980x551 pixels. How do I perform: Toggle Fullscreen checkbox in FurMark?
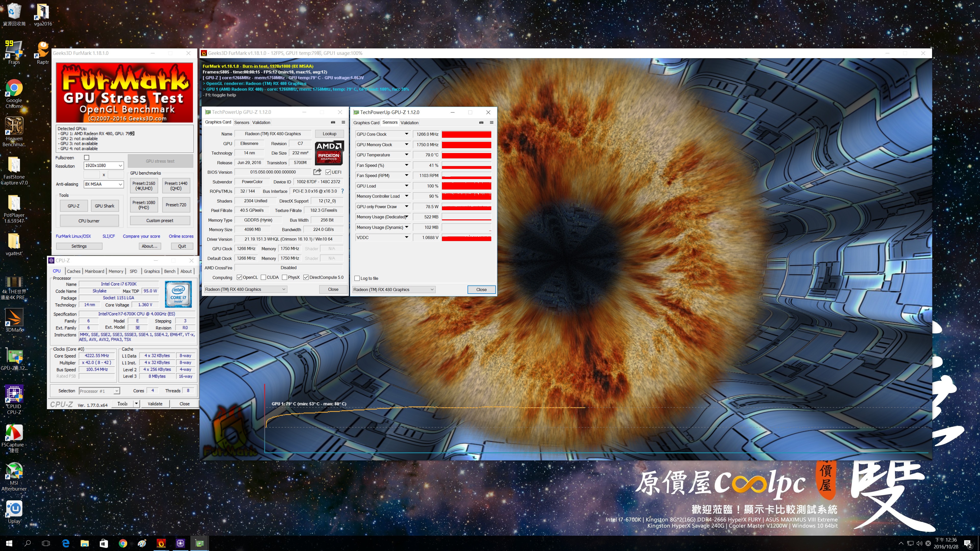tap(87, 157)
